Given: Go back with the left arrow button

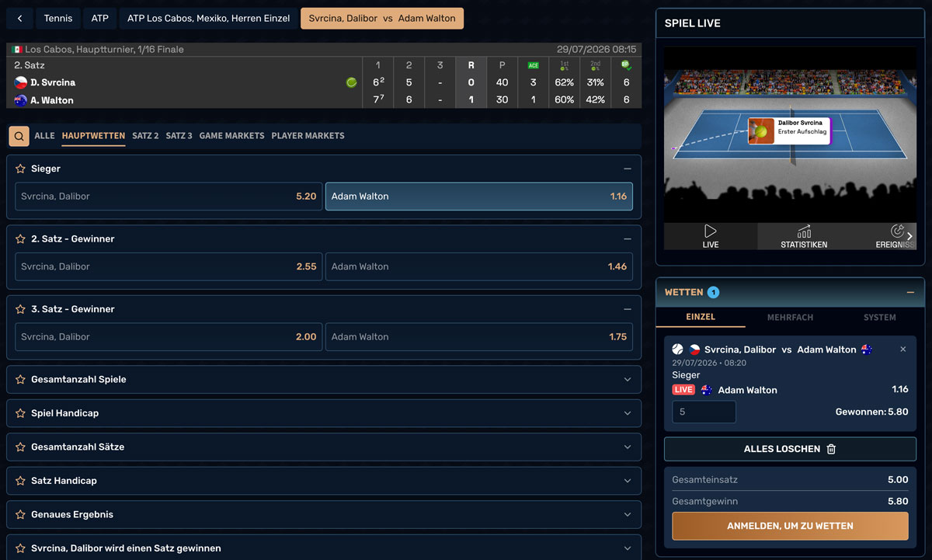Looking at the screenshot, I should coord(19,18).
